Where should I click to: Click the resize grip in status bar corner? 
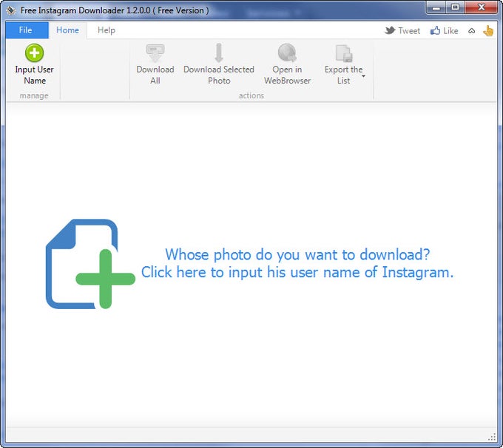coord(492,437)
